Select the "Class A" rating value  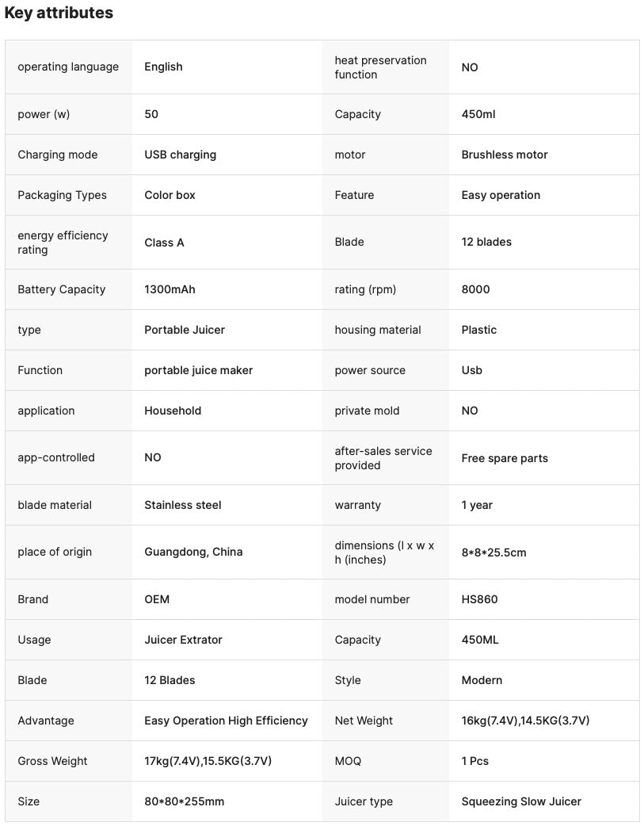tap(164, 243)
